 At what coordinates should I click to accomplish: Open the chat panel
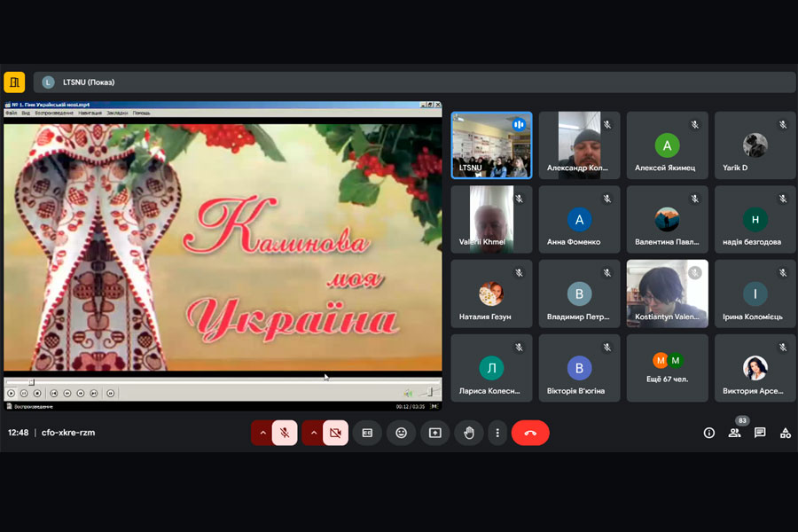point(760,433)
